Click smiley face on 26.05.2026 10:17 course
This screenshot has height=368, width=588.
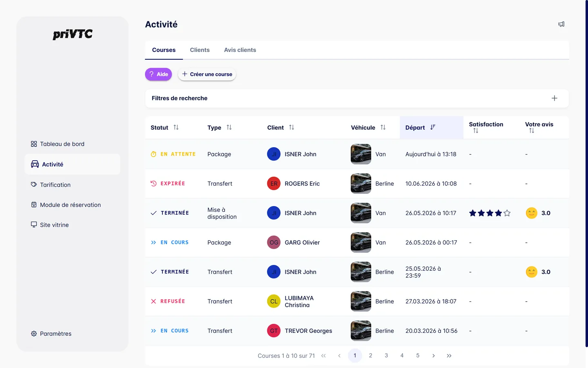[532, 213]
